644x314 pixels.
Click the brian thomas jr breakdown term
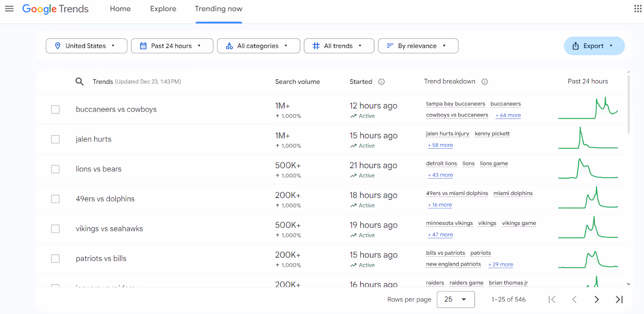pos(508,283)
